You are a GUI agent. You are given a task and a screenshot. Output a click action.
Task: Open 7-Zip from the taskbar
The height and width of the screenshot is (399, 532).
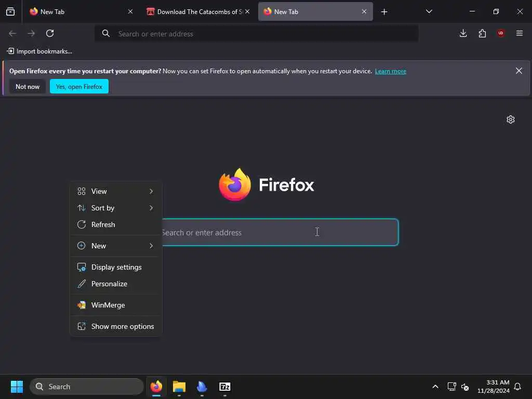pos(224,387)
